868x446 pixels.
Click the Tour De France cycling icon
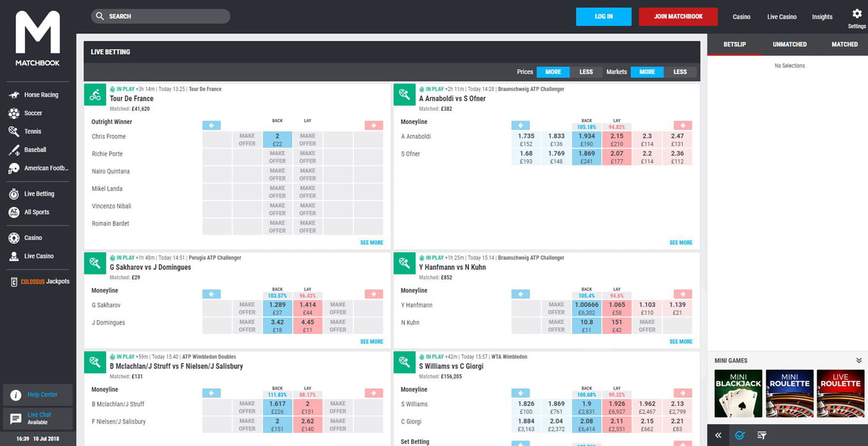(95, 95)
